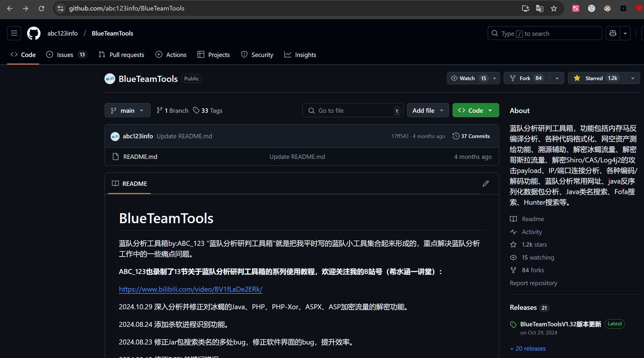
Task: Click the browser page reload icon
Action: [x=41, y=9]
